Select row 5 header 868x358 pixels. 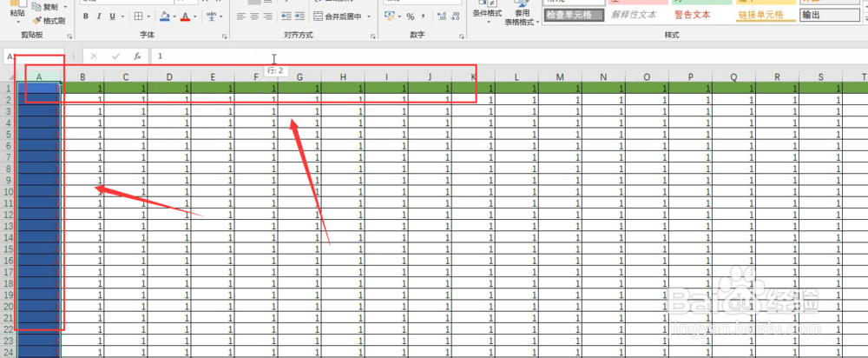9,134
